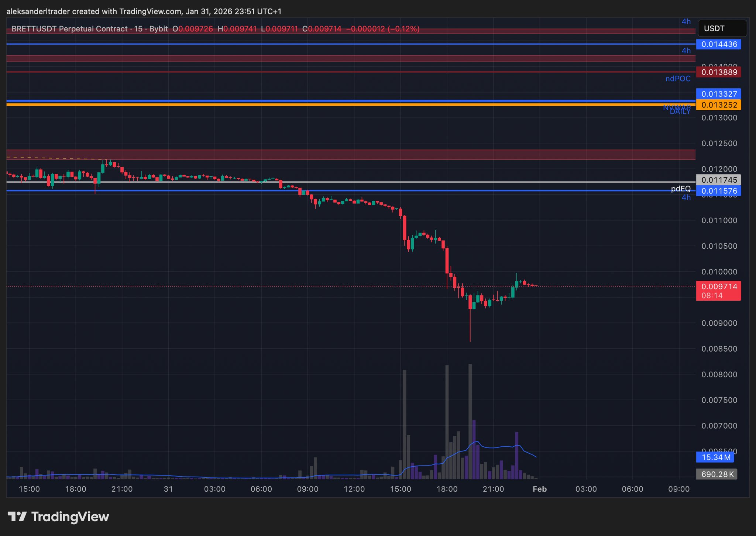This screenshot has width=756, height=536.
Task: Click the pdEQ line text label
Action: 680,189
